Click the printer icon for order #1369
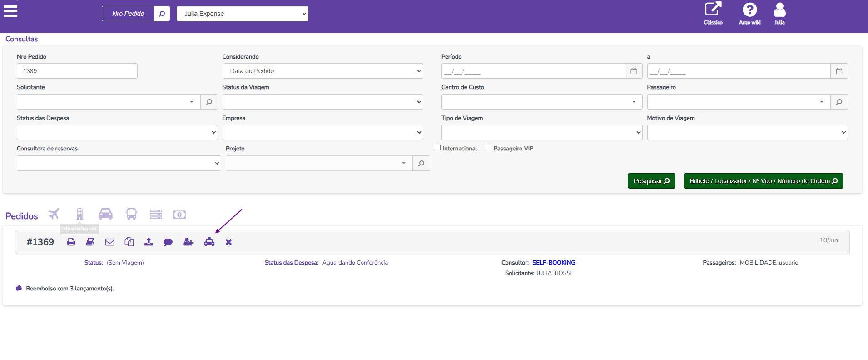Viewport: 868px width, 360px height. (71, 242)
